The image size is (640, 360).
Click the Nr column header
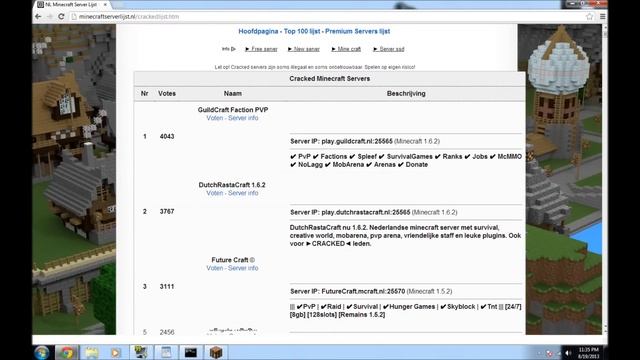144,93
